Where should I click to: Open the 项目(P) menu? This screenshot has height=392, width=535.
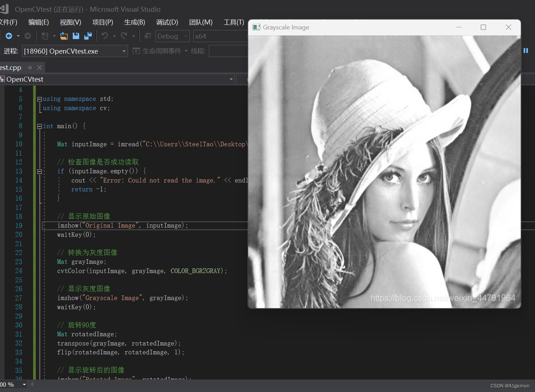point(103,22)
